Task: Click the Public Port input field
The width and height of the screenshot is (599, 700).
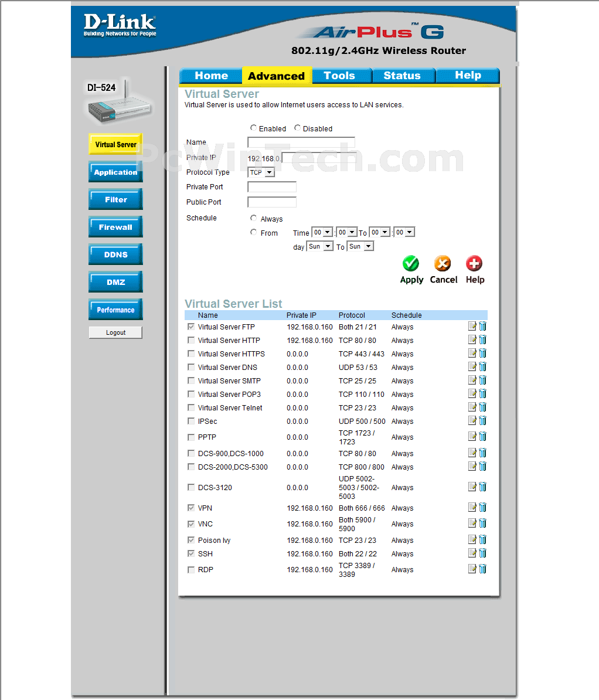Action: point(272,202)
